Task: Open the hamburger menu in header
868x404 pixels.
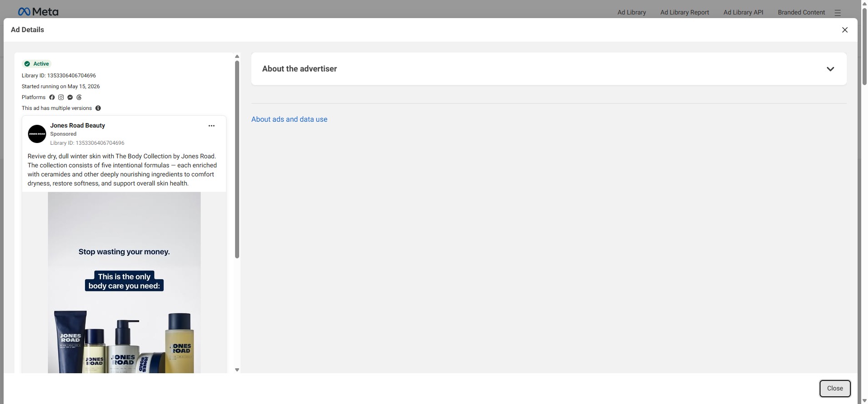Action: (838, 13)
